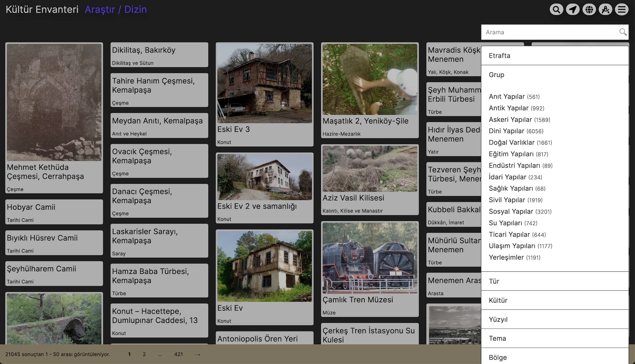Open the search icon in header
This screenshot has height=364, width=635.
click(556, 9)
